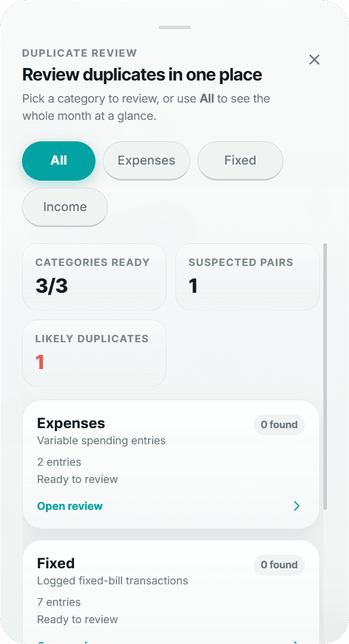
Task: Select the Categories Ready 3/3 stat card
Action: tap(94, 277)
